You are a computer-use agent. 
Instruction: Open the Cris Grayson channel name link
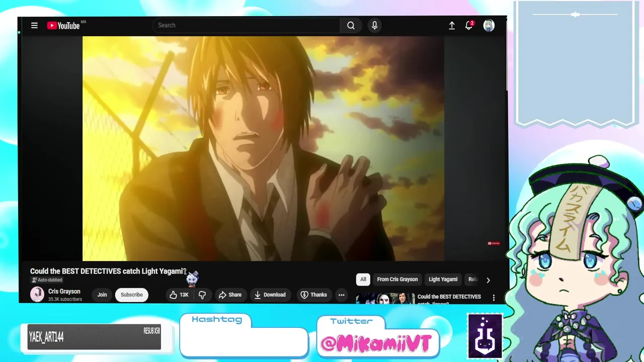pyautogui.click(x=64, y=291)
